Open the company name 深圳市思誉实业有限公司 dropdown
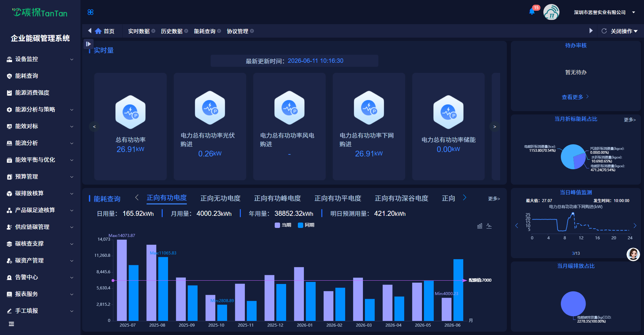 [x=604, y=12]
